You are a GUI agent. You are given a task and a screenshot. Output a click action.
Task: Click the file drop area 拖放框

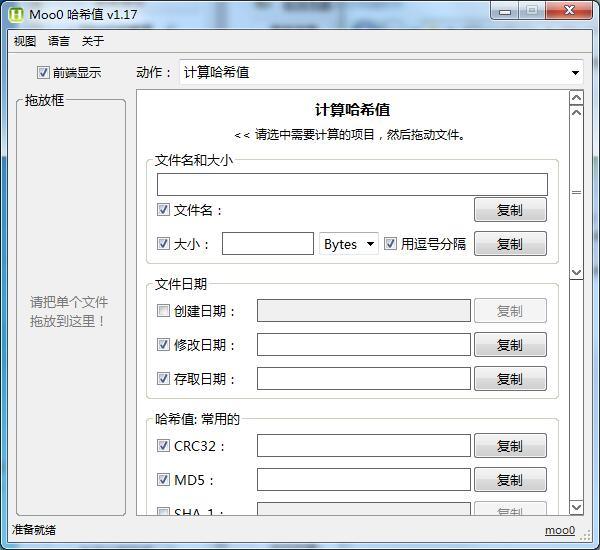coord(70,310)
